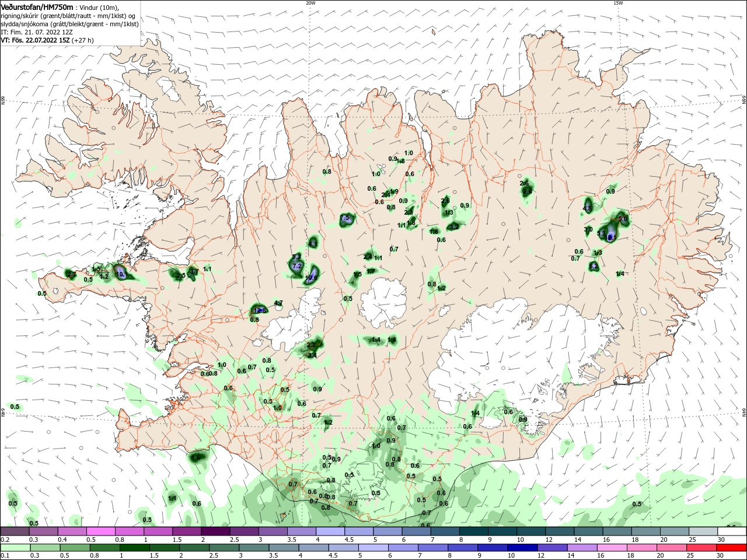Click the bright magenta snow swatch starting at 0.5
Viewport: 747px width, 560px height.
[100, 531]
